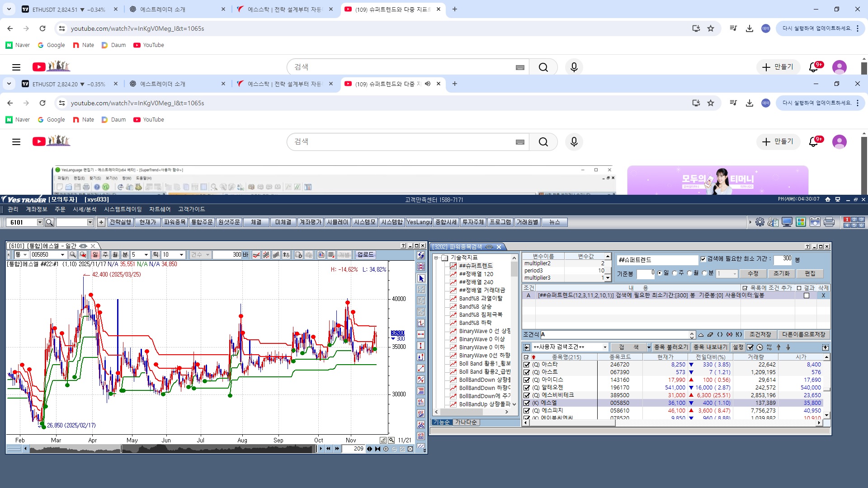
Task: Collapse the 기술적지표 tree folder
Action: 436,258
